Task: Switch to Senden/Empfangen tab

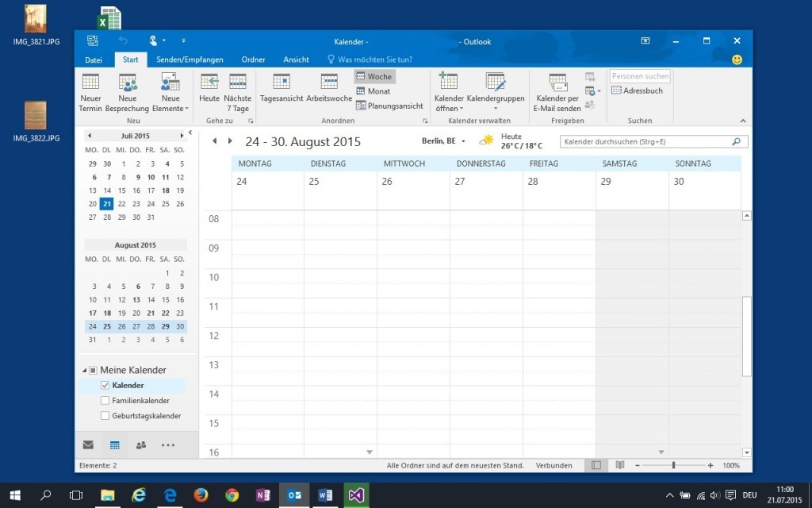Action: point(190,60)
